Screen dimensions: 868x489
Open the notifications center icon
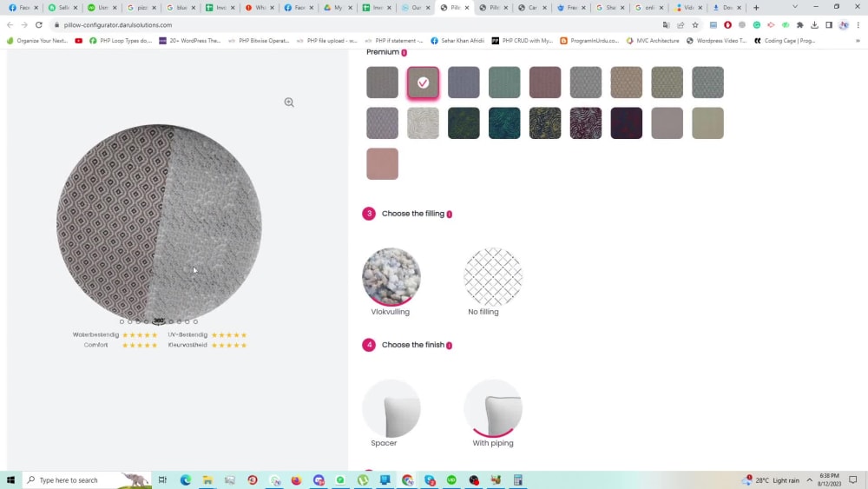853,480
